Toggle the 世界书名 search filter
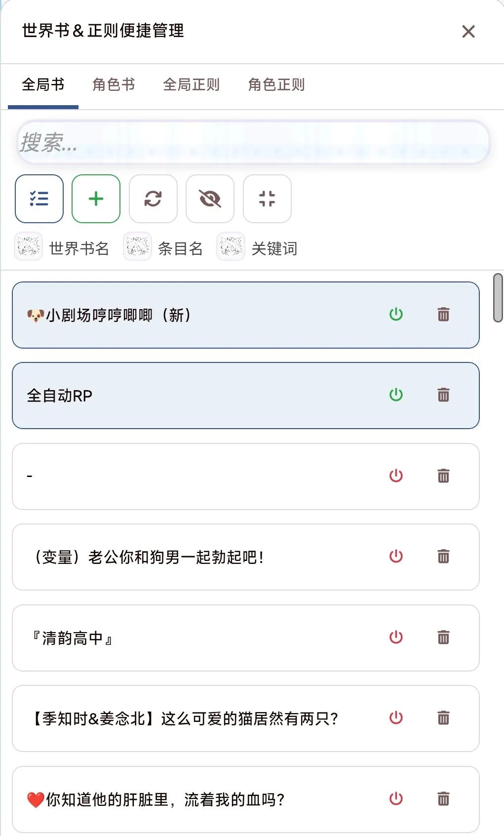The height and width of the screenshot is (836, 504). tap(29, 246)
